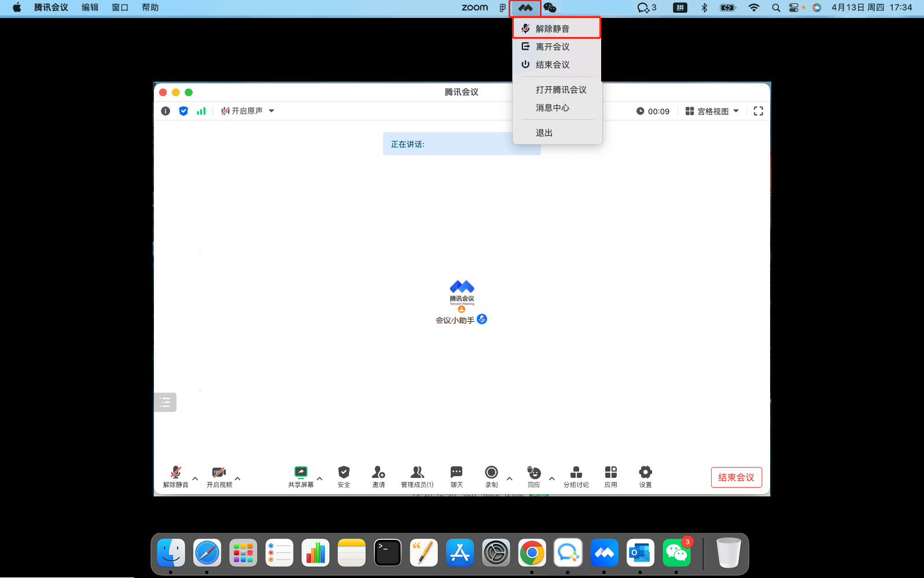Open Spotlight search in menu bar
Viewport: 924px width, 578px height.
point(776,8)
